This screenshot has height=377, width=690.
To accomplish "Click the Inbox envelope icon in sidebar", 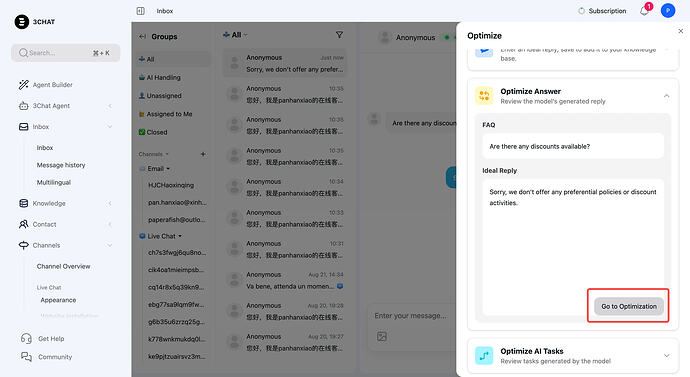I will [24, 127].
